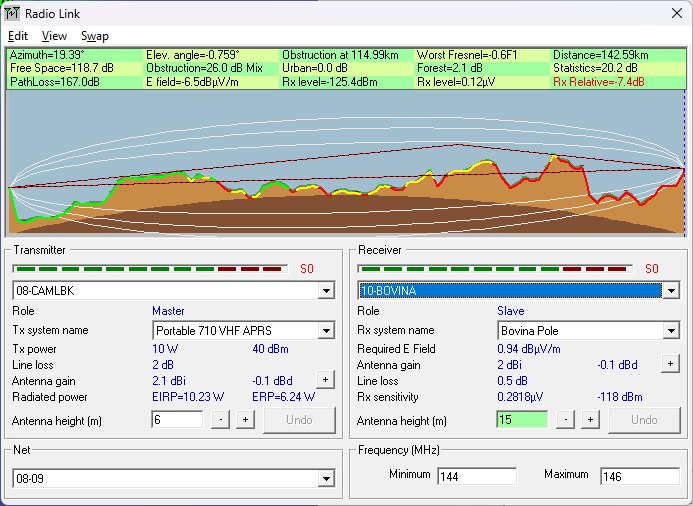Image resolution: width=693 pixels, height=506 pixels.
Task: Expand the Tx system name dropdown
Action: (x=326, y=331)
